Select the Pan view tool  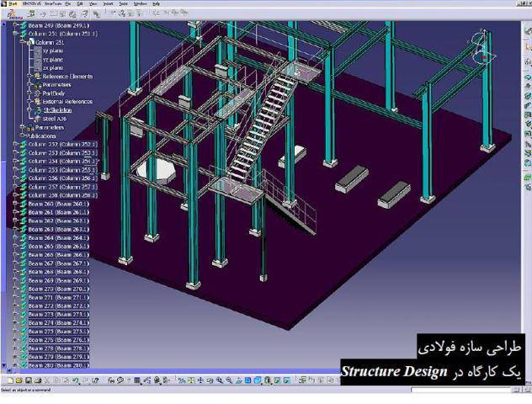coord(200,380)
